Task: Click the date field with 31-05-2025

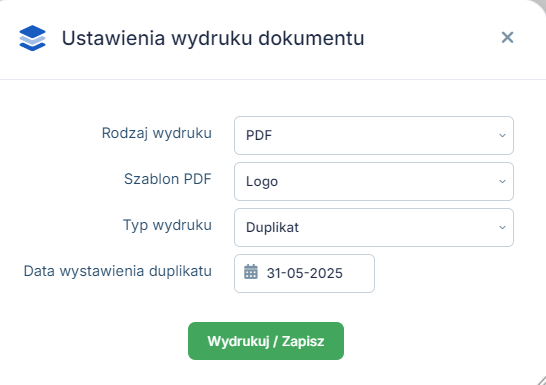Action: [304, 273]
